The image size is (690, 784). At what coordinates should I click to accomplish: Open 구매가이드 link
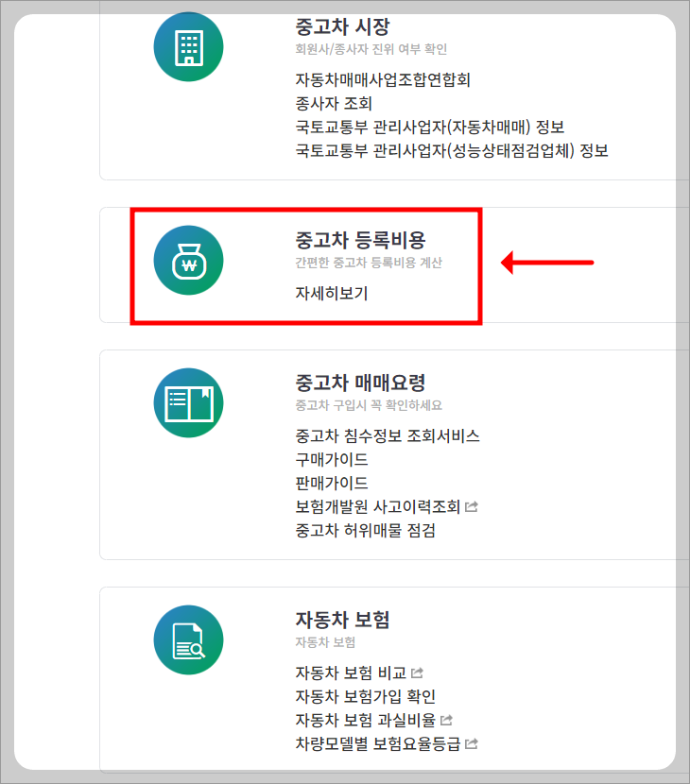(332, 459)
